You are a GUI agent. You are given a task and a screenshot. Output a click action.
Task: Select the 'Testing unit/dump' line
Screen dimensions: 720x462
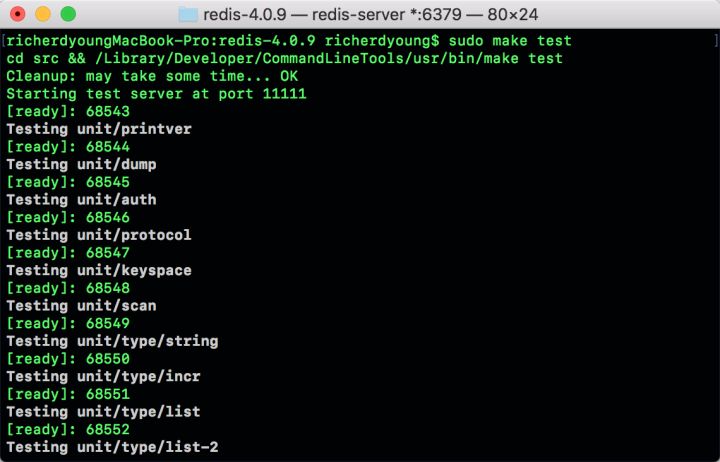click(81, 164)
